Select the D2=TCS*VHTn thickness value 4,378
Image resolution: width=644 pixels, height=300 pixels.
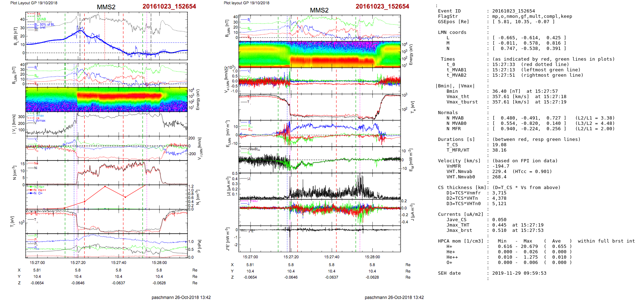tap(499, 198)
